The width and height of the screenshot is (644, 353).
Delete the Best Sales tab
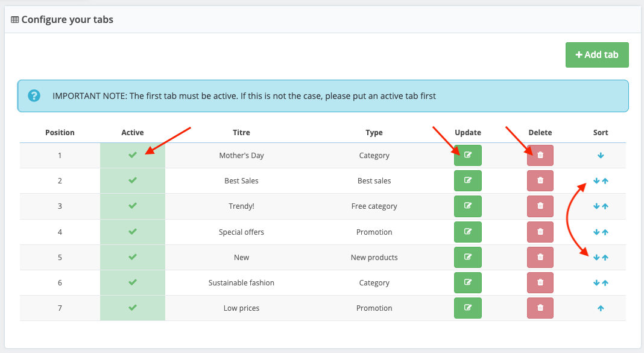click(x=540, y=181)
